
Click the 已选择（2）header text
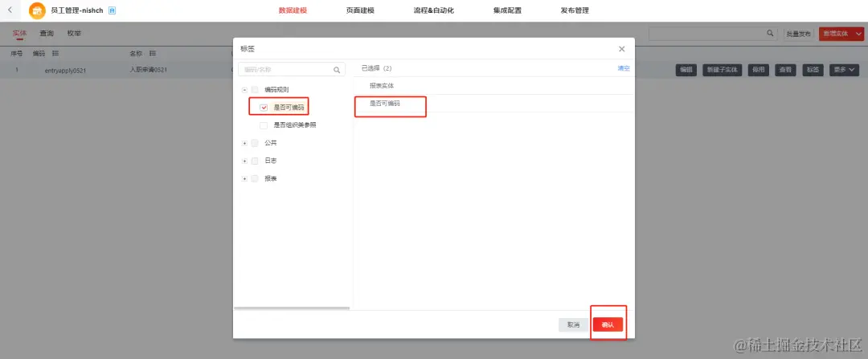377,68
